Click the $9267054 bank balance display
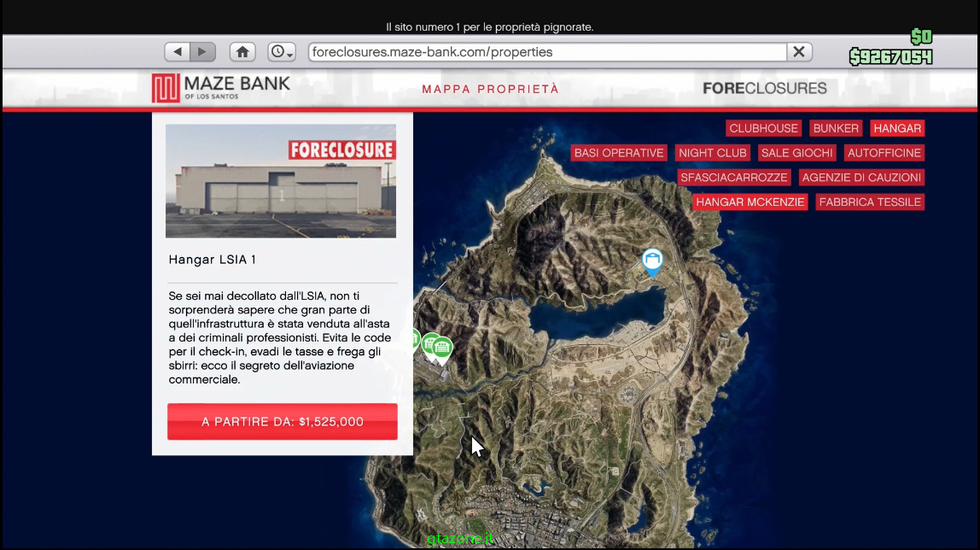 click(x=890, y=57)
